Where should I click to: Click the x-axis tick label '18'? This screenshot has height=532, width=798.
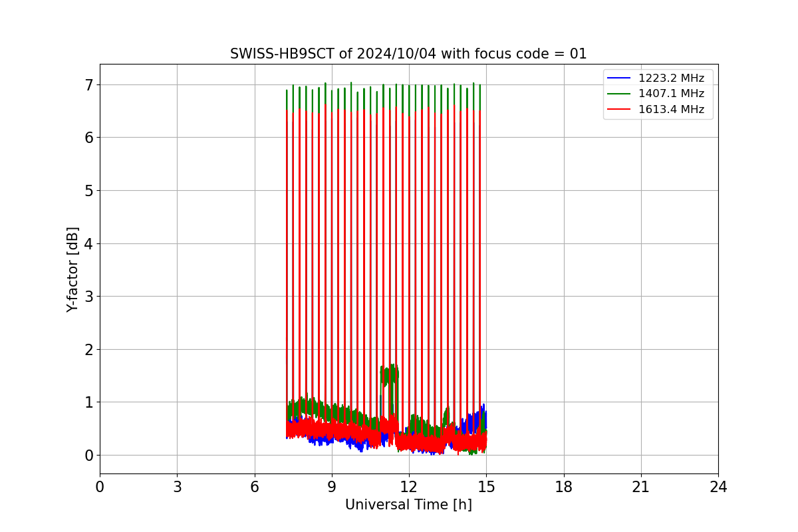(x=563, y=487)
